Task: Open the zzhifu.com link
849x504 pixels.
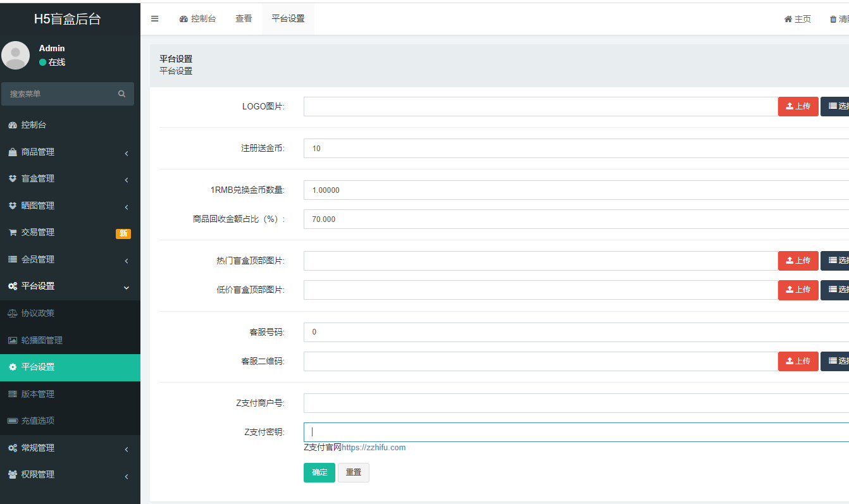Action: tap(373, 448)
